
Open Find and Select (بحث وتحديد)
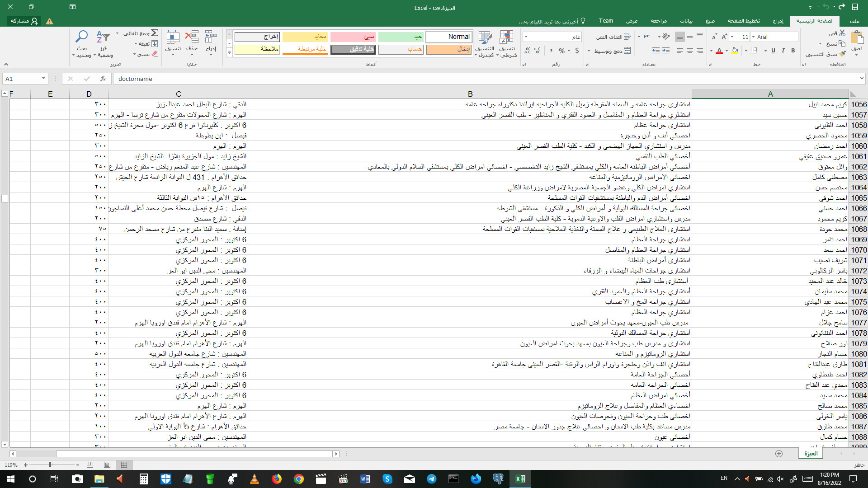(81, 43)
